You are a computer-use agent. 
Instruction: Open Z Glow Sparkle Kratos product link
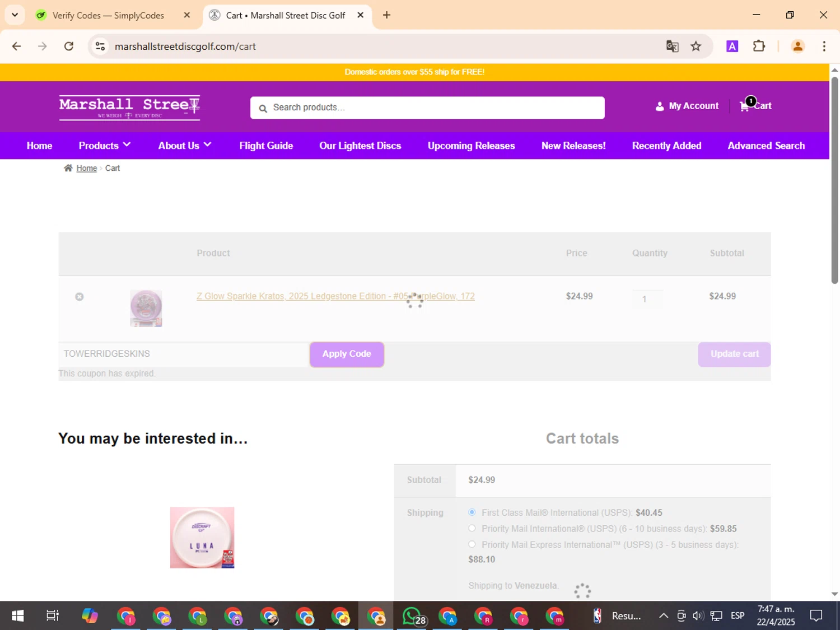(335, 296)
